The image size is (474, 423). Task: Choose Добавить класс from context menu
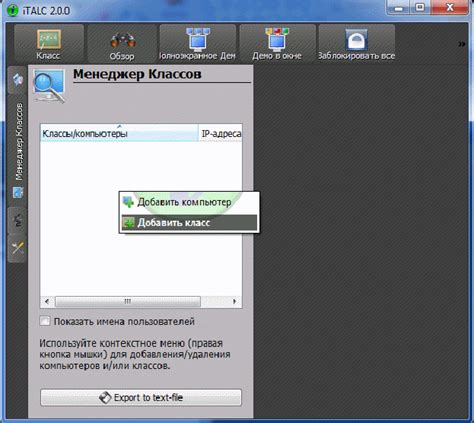pyautogui.click(x=189, y=222)
